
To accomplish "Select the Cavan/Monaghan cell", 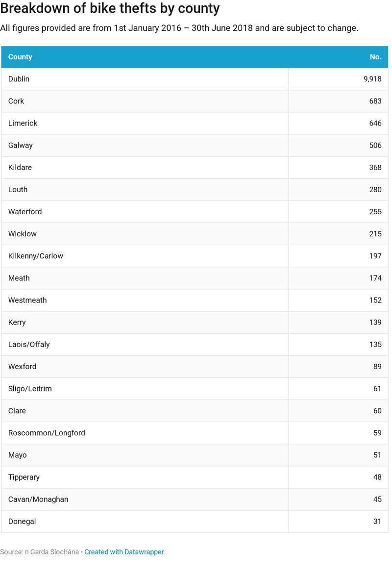I will (x=38, y=499).
